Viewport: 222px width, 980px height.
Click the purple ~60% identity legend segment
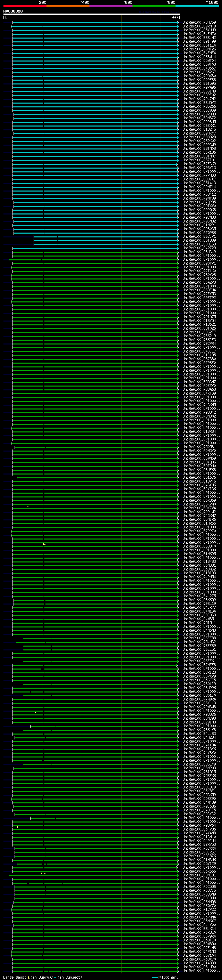point(111,7)
